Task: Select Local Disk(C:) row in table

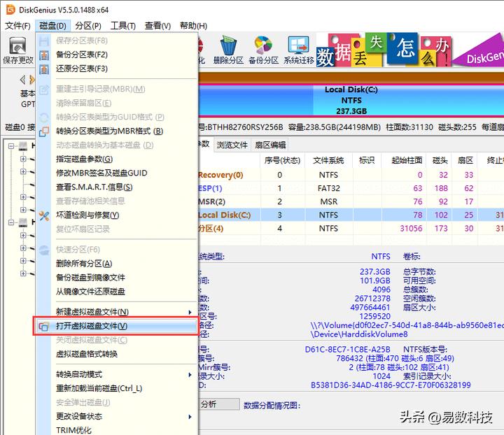Action: (x=351, y=215)
